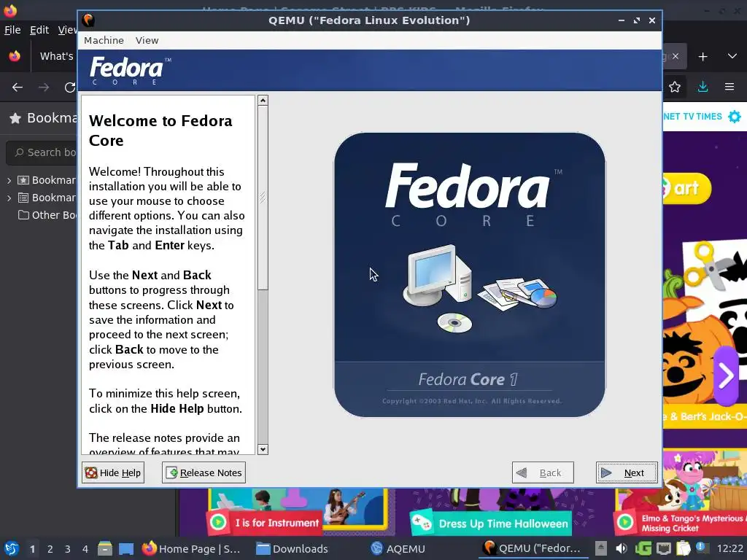Reload the page in Firefox
747x560 pixels.
click(70, 87)
